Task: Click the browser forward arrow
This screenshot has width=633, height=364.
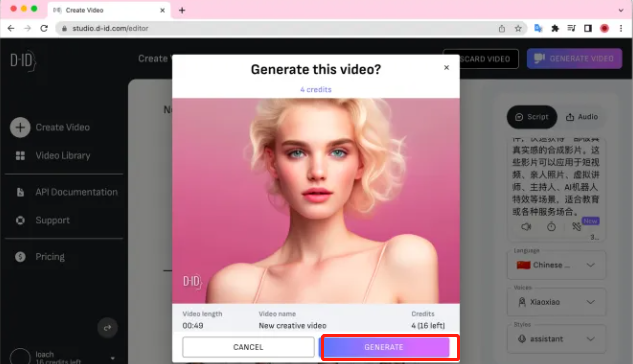Action: click(27, 28)
